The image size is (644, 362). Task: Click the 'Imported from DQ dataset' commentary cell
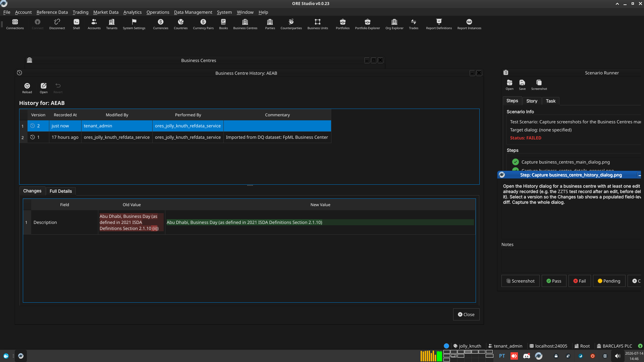click(x=277, y=137)
